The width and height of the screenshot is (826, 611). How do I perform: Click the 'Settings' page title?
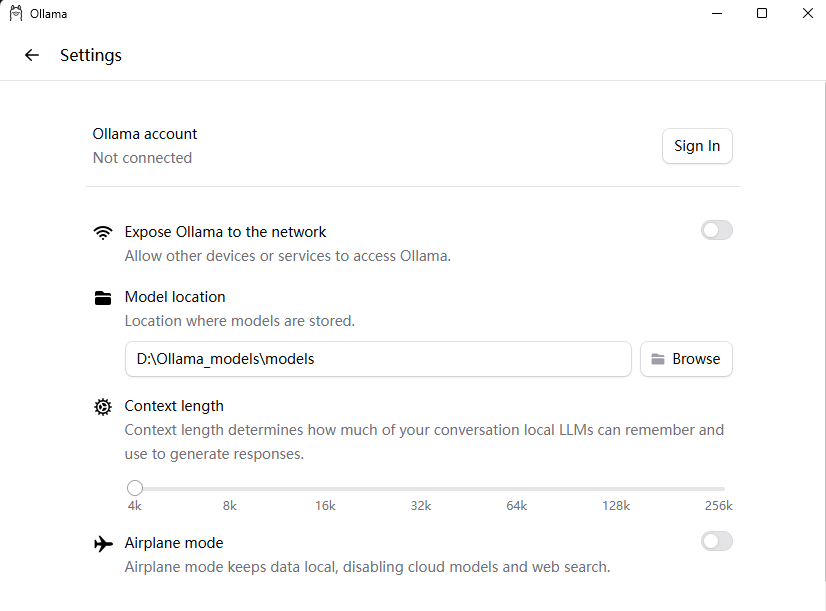point(91,55)
